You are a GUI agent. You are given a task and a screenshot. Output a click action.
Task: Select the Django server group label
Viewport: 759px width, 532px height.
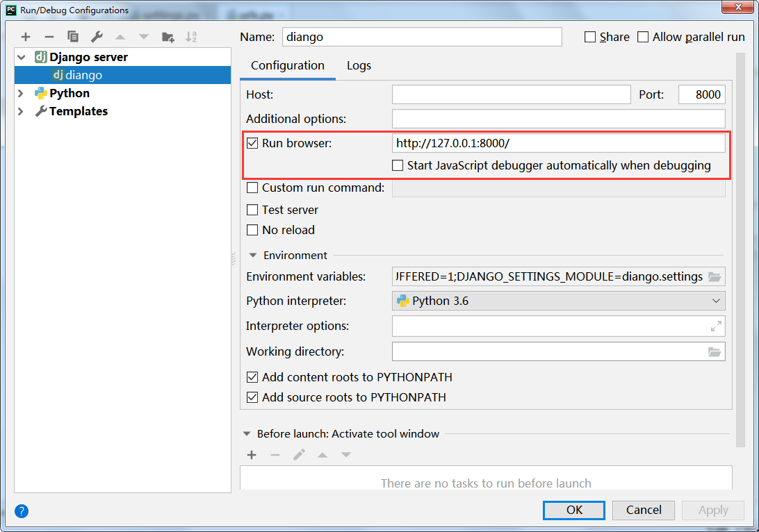[88, 57]
